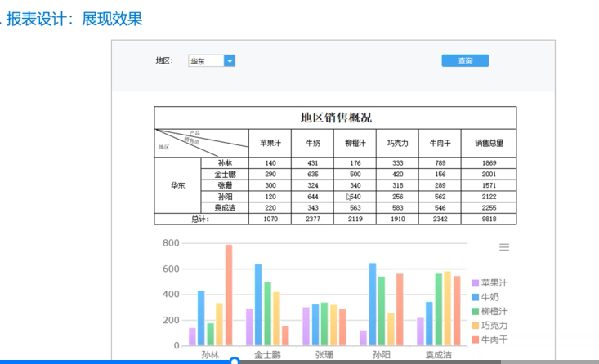Click 孙阳's total value 2122
The height and width of the screenshot is (364, 599).
(489, 197)
